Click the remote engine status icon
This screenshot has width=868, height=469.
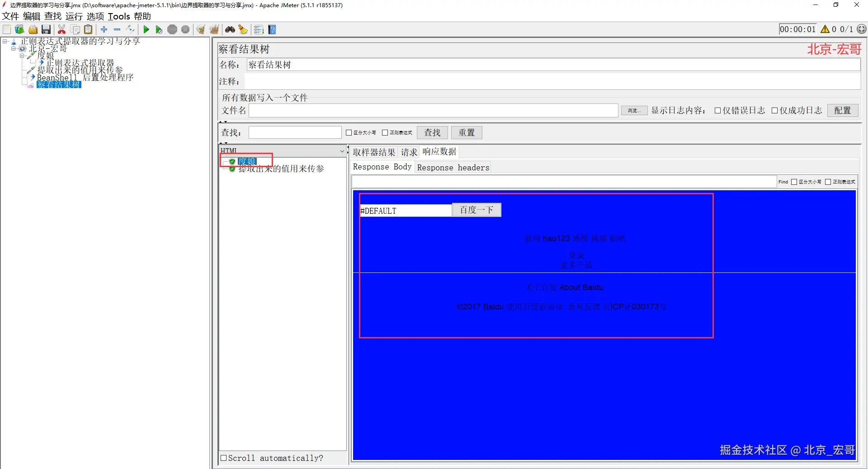[x=862, y=29]
